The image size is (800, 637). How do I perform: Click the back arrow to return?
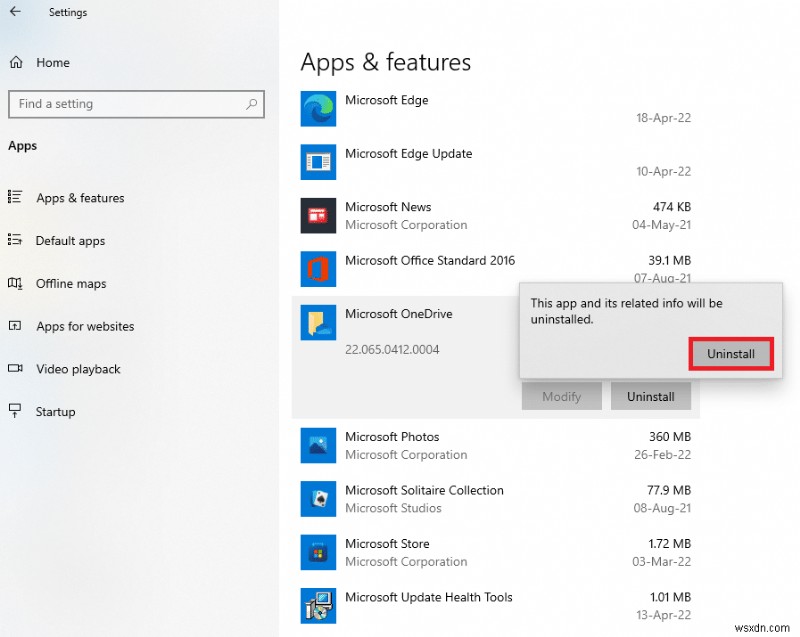[14, 12]
